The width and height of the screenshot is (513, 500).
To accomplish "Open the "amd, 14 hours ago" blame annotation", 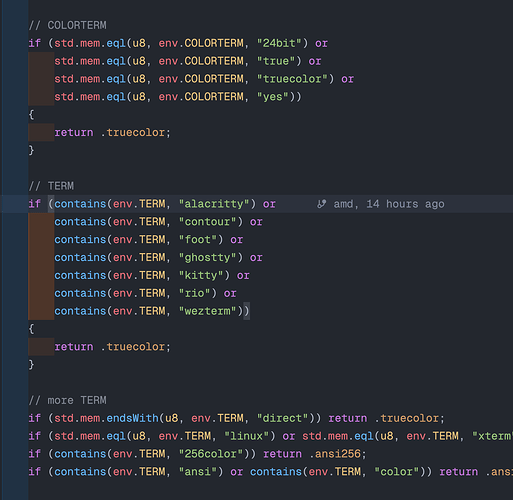I will 389,204.
